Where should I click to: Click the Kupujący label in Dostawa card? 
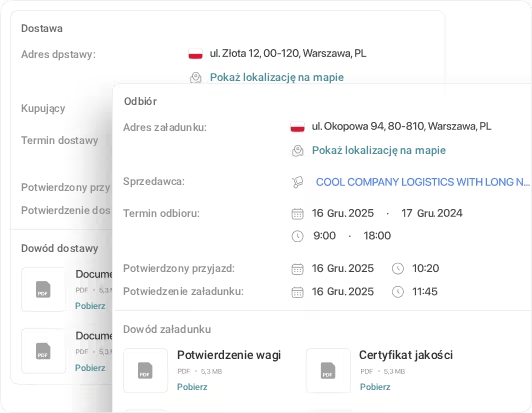click(x=43, y=109)
